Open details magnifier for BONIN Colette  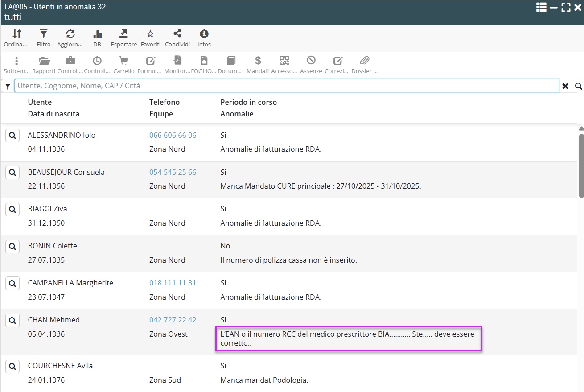coord(12,246)
